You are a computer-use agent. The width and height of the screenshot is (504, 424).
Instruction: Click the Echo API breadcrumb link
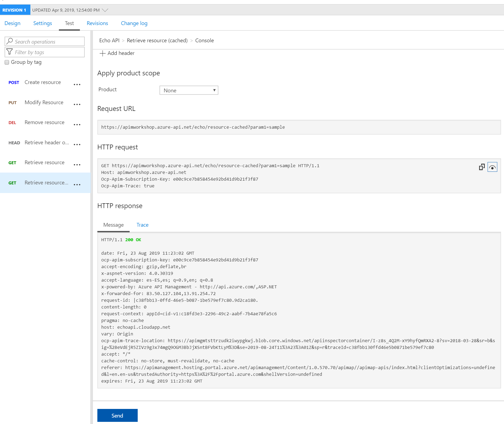[109, 41]
